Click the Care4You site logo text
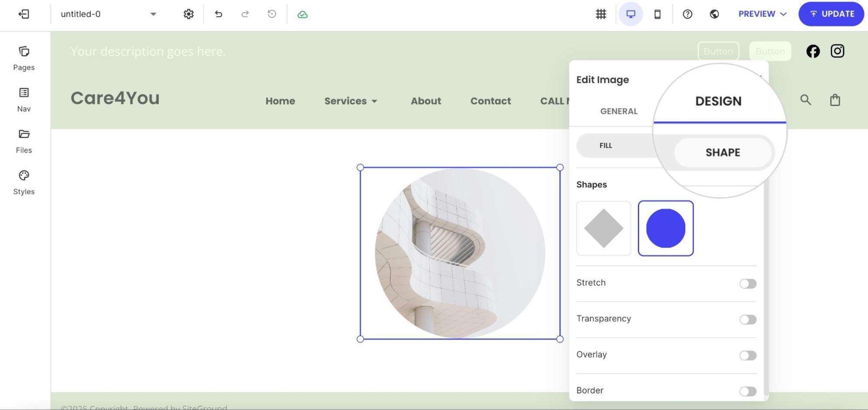The width and height of the screenshot is (868, 410). (x=115, y=98)
